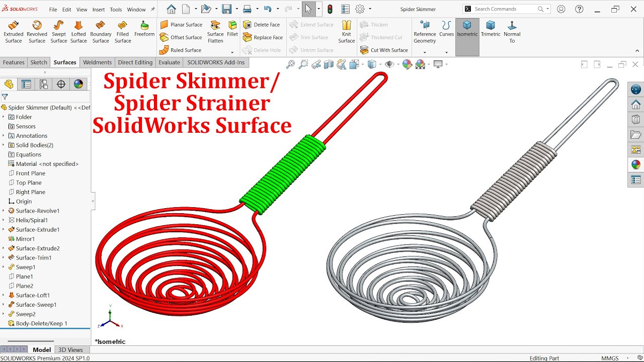The image size is (644, 362).
Task: Switch to Trimetric view
Action: (491, 29)
